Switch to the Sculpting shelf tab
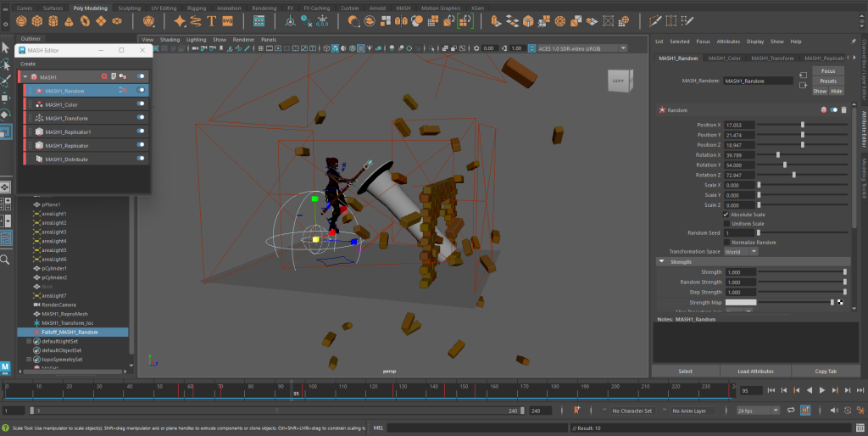 point(129,8)
